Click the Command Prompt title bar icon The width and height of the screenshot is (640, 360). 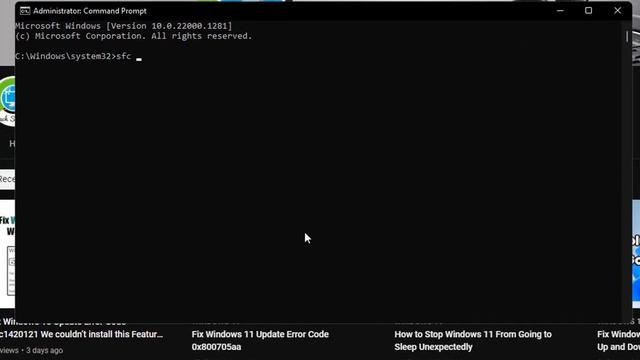[25, 11]
